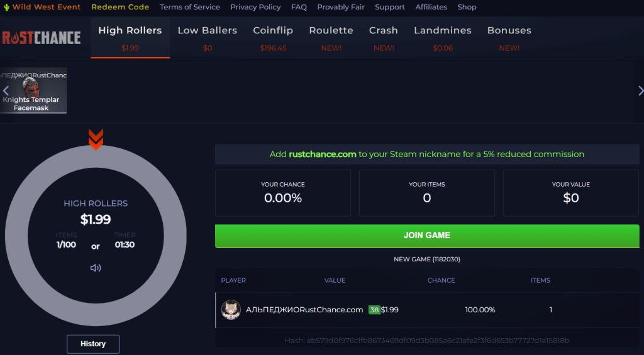Viewport: 644px width, 355px height.
Task: Click the Wild West Event link
Action: coord(47,7)
